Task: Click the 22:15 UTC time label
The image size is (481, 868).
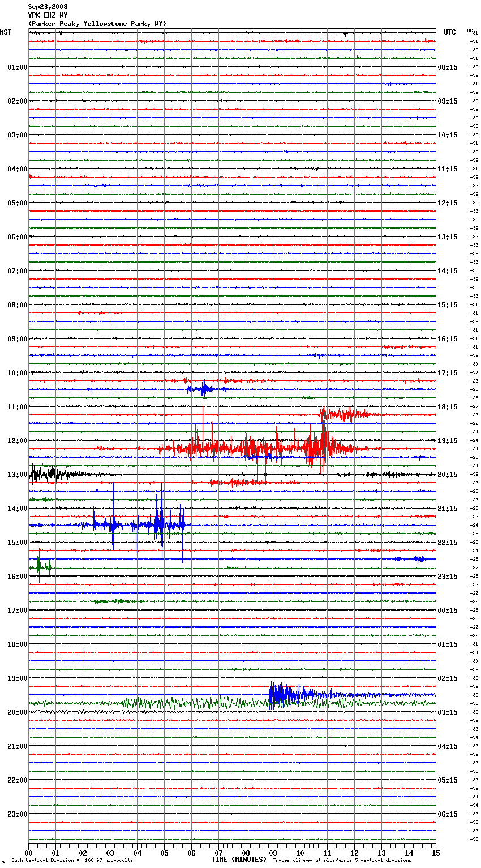Action: pos(448,543)
